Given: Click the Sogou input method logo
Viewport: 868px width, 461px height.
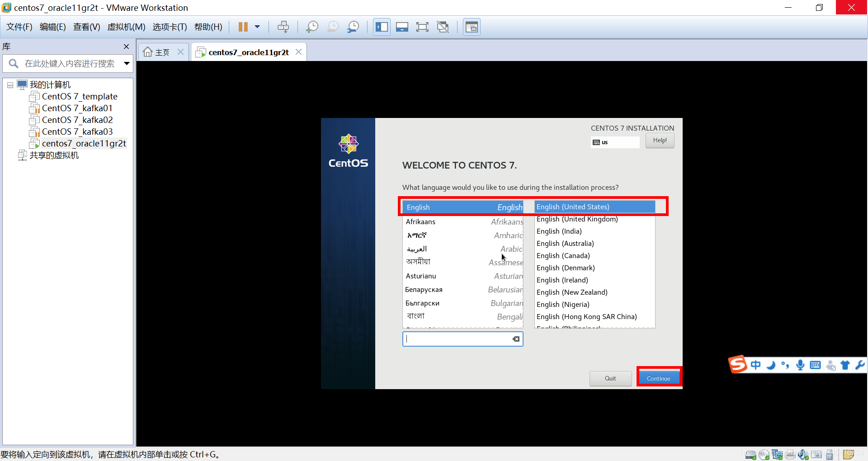Looking at the screenshot, I should click(x=737, y=364).
